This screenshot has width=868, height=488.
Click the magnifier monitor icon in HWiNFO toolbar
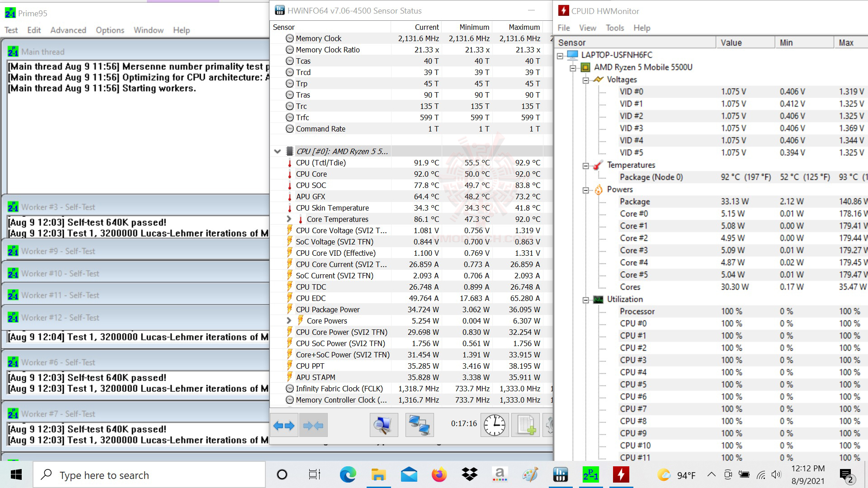pos(384,425)
